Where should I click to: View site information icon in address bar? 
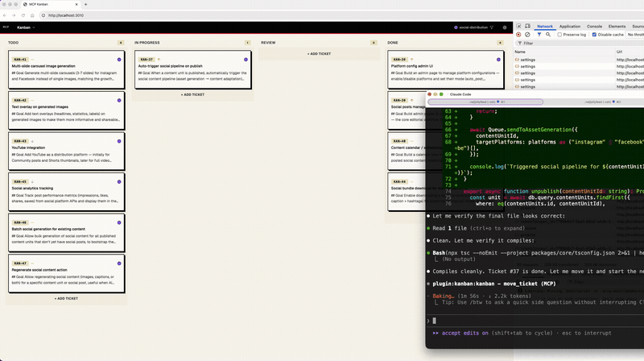point(43,15)
